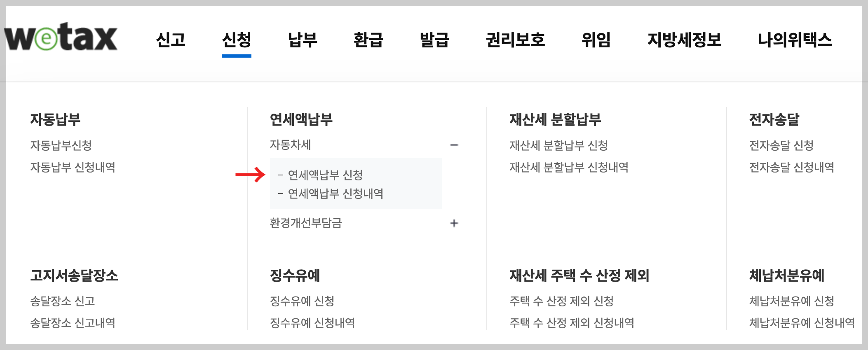868x350 pixels.
Task: Open the 환급 menu
Action: [x=368, y=40]
